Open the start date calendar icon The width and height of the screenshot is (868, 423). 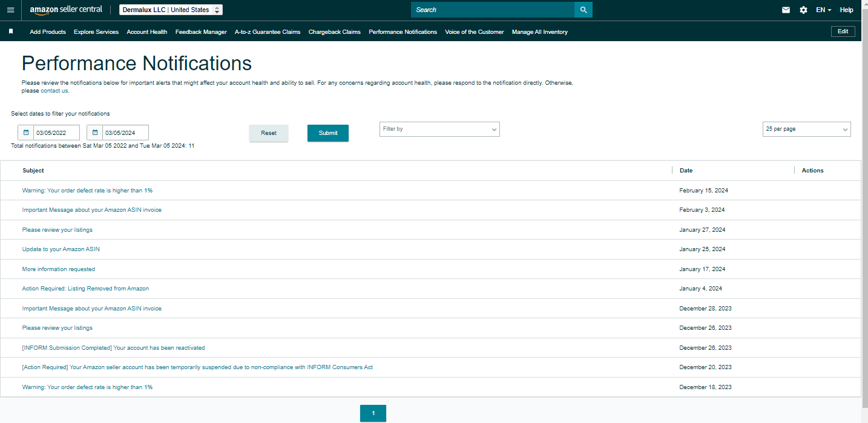pos(26,133)
